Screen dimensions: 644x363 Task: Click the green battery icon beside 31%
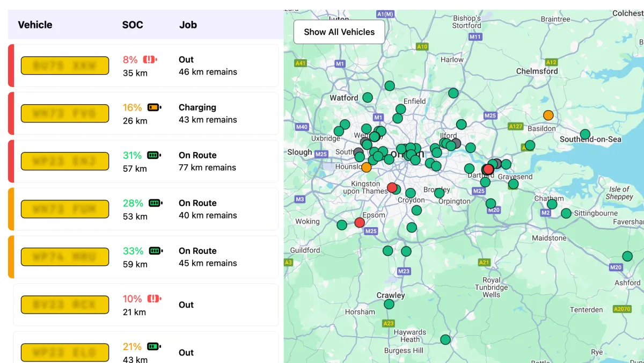pyautogui.click(x=154, y=155)
